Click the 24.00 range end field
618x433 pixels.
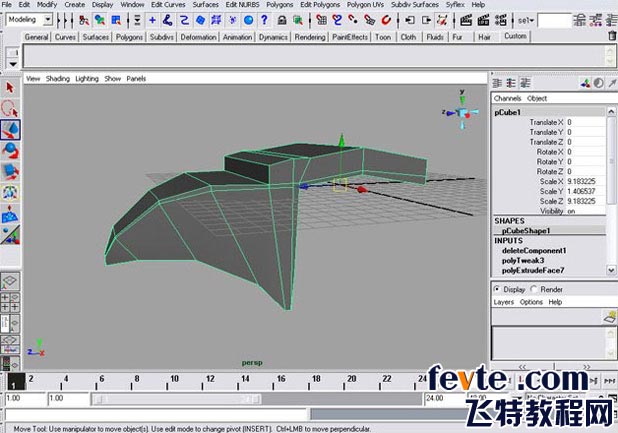pos(444,399)
